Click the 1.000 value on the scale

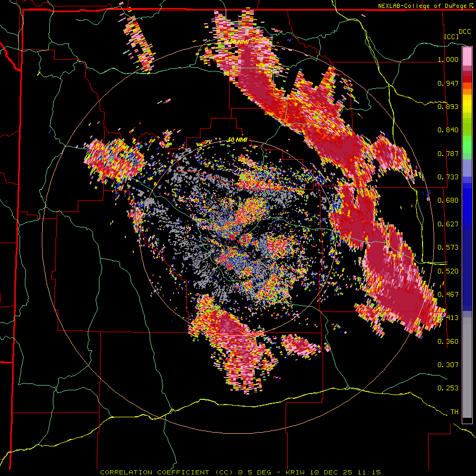coord(448,59)
